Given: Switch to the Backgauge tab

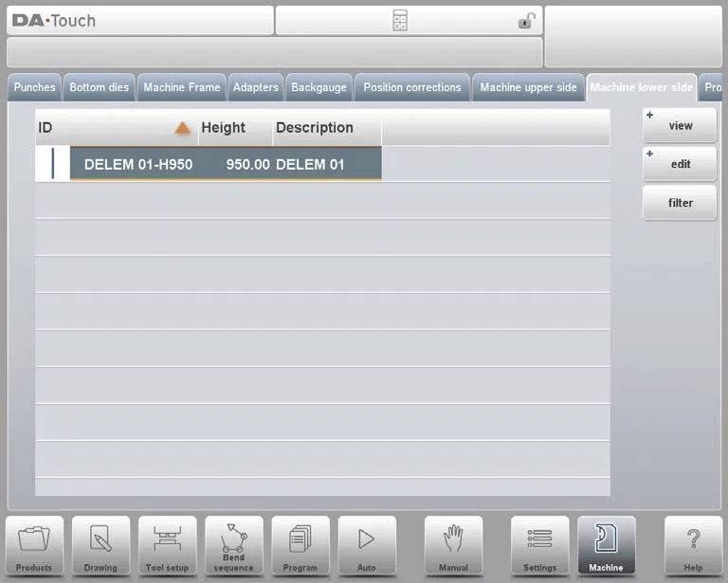Looking at the screenshot, I should [318, 87].
